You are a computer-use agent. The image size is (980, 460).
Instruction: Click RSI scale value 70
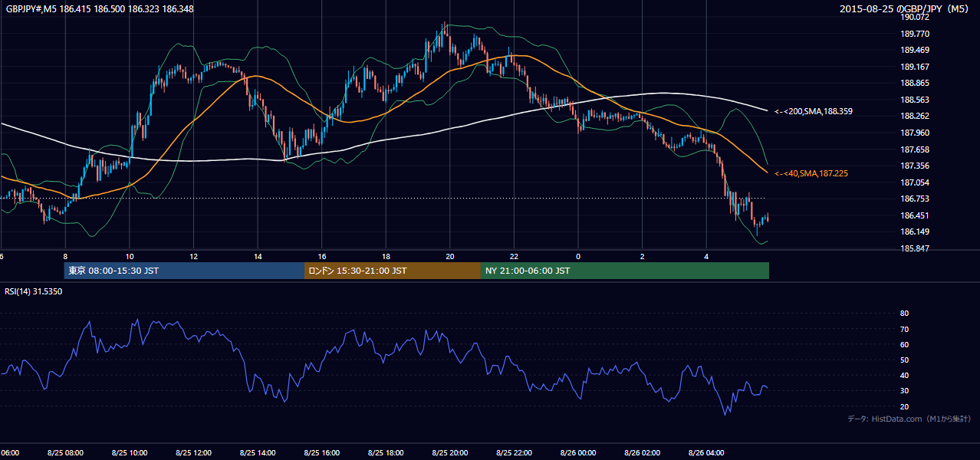(x=904, y=329)
